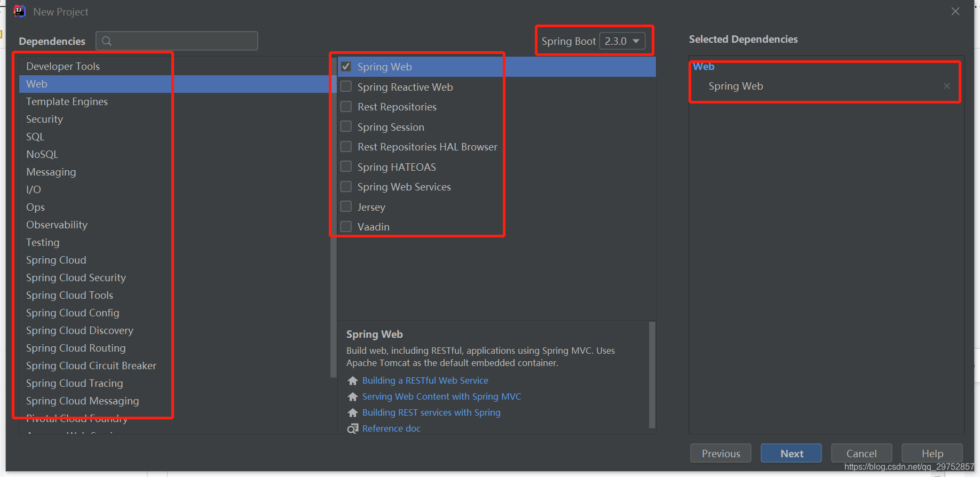Image resolution: width=980 pixels, height=477 pixels.
Task: Click the home icon beside Serving Web Content
Action: point(352,396)
